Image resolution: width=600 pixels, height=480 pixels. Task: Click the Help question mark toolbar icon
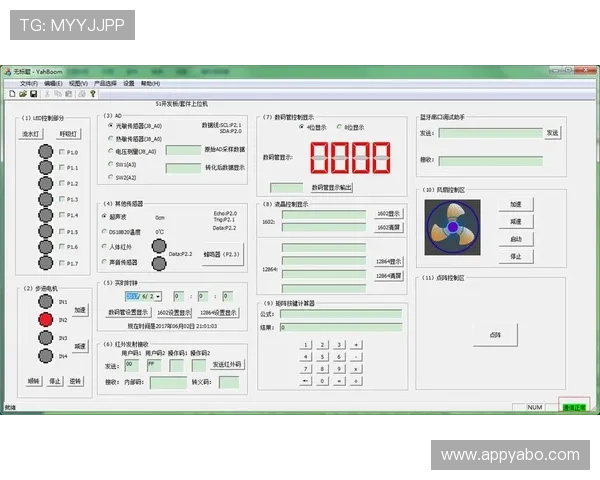click(93, 94)
